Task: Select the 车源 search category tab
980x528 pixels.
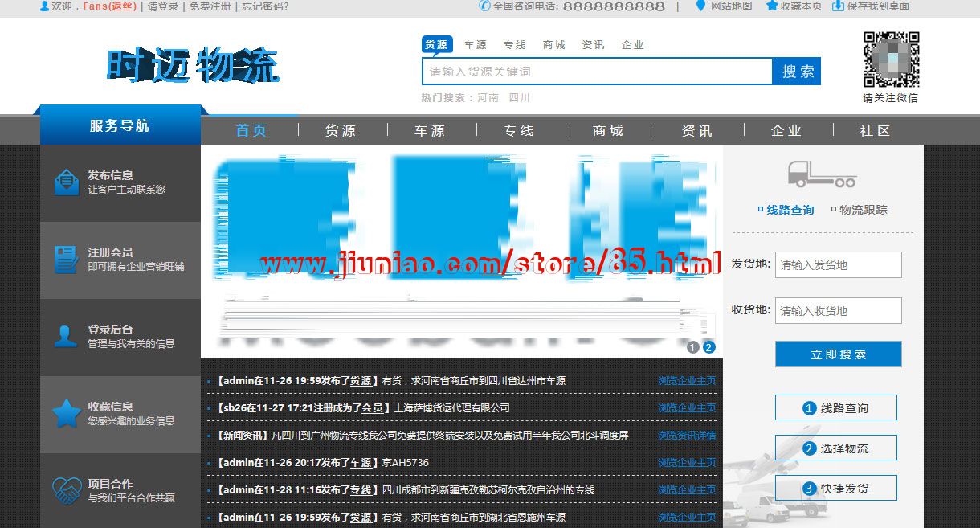Action: click(475, 45)
